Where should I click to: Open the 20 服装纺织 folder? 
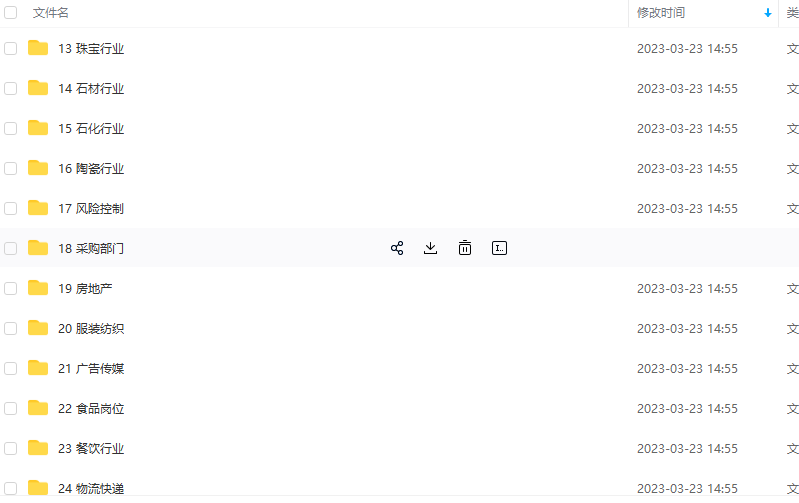91,329
